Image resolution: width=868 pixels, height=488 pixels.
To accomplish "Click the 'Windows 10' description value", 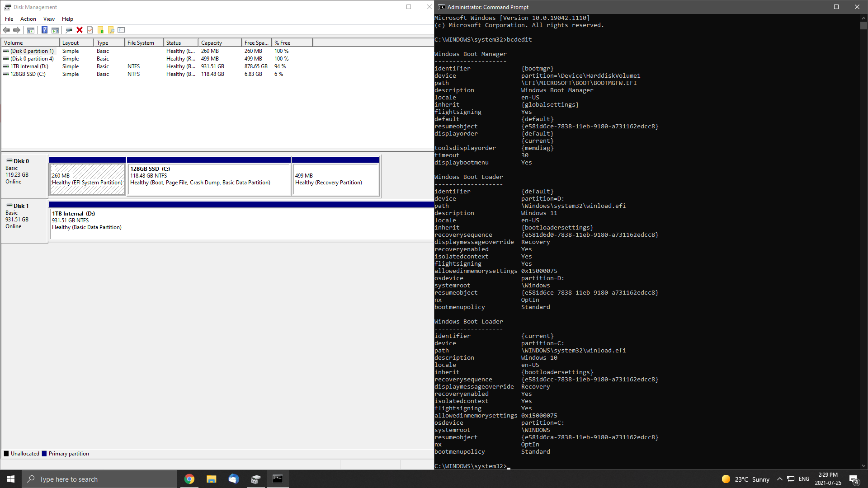I will click(539, 358).
